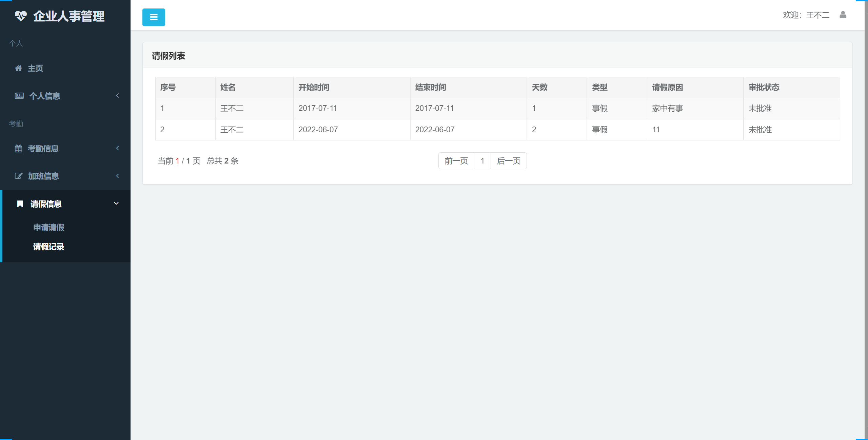This screenshot has width=868, height=440.
Task: Open the 请假记录 page
Action: click(49, 247)
